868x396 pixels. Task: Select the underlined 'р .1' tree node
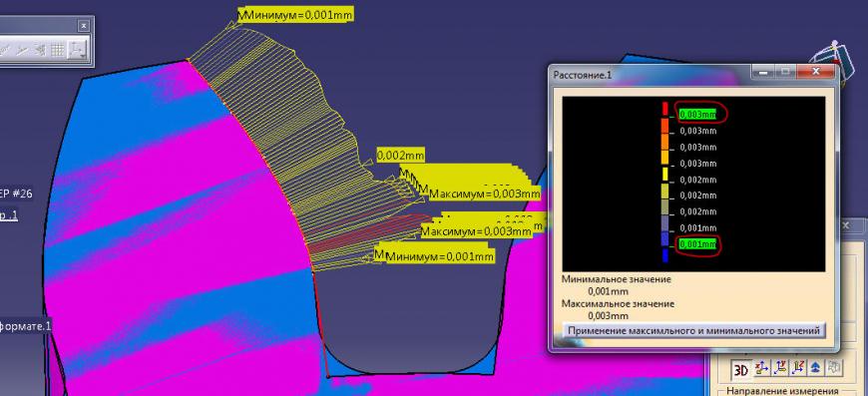[8, 216]
